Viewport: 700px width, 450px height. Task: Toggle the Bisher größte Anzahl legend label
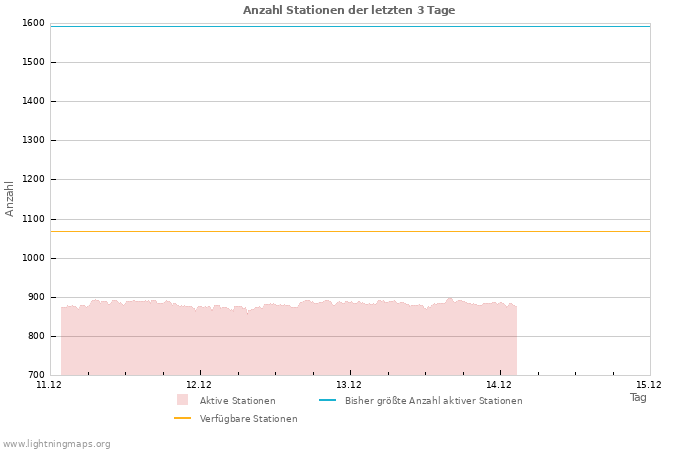(x=433, y=401)
